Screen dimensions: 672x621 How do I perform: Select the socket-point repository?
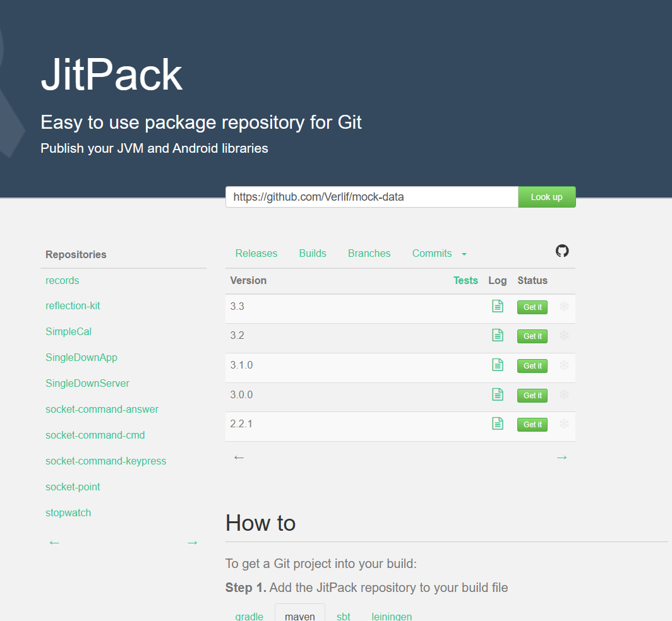(x=73, y=487)
